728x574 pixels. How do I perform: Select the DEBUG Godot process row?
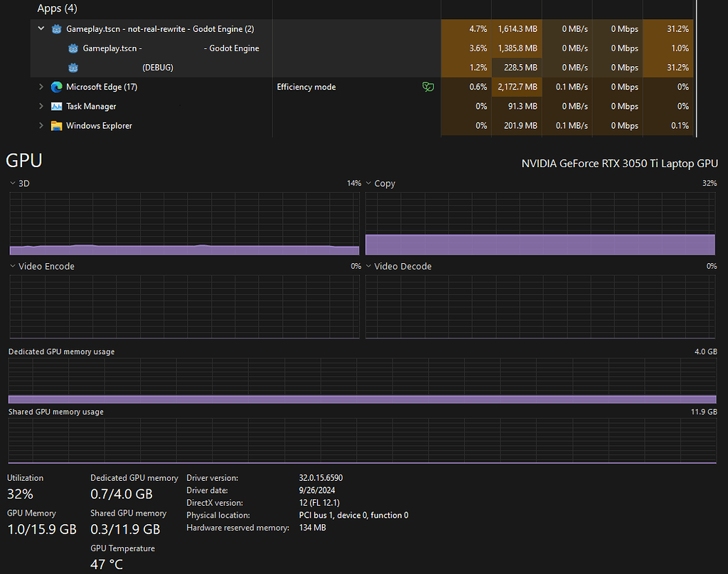tap(178, 67)
